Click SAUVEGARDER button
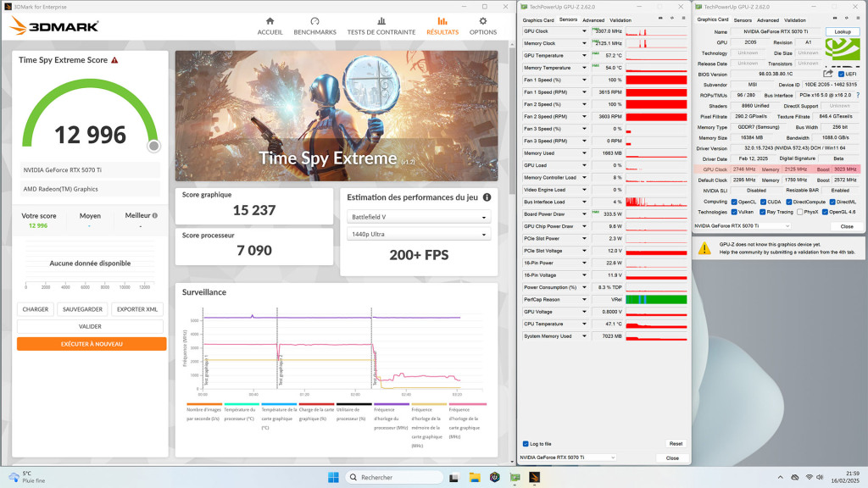This screenshot has width=868, height=488. 82,309
